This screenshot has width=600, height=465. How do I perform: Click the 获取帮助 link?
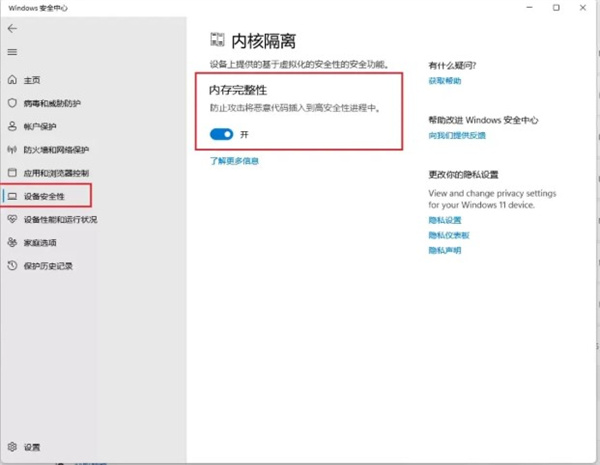pyautogui.click(x=445, y=81)
